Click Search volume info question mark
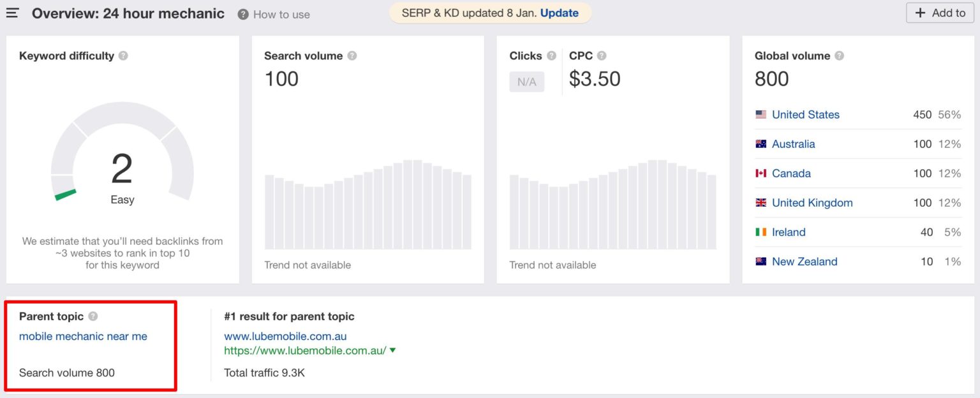This screenshot has height=398, width=980. click(x=352, y=56)
